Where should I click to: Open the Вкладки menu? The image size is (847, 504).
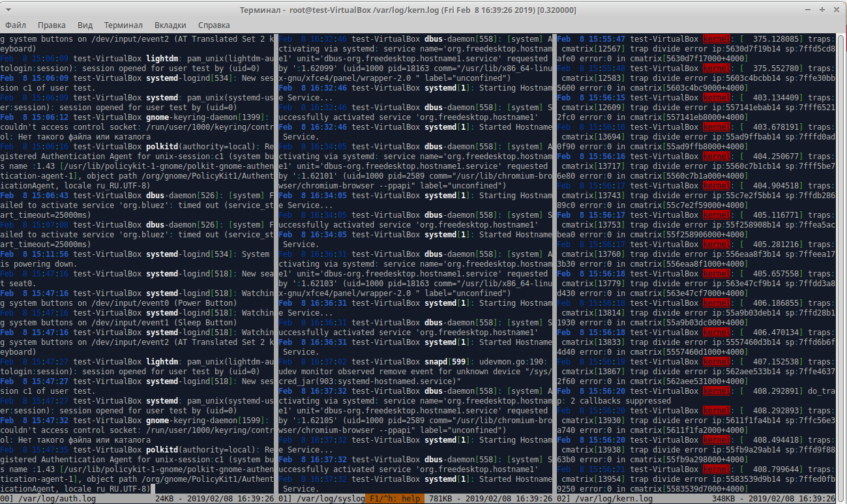click(170, 25)
